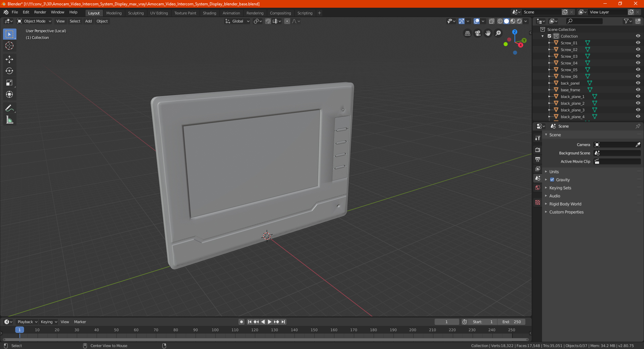This screenshot has height=349, width=644.
Task: Switch to material preview shading
Action: 513,21
